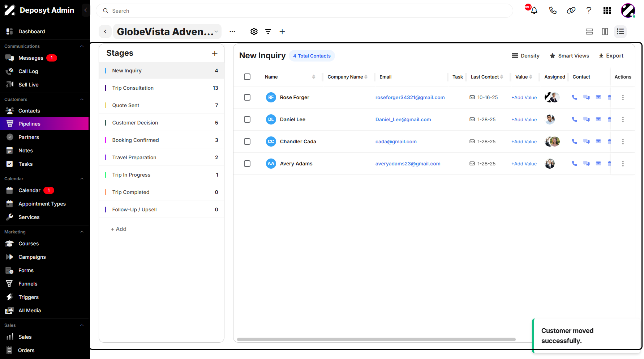This screenshot has width=644, height=359.
Task: Collapse the Communications sidebar section
Action: [x=82, y=46]
